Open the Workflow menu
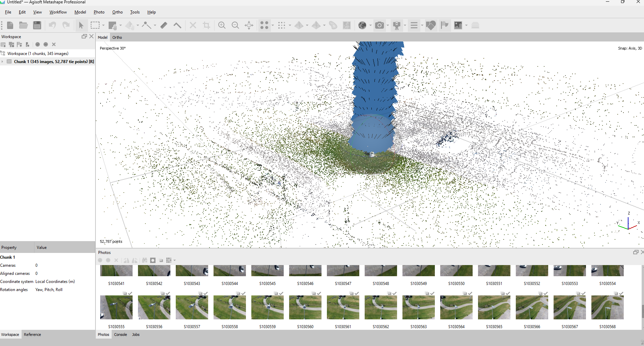Screen dimensions: 644x346 pyautogui.click(x=58, y=12)
